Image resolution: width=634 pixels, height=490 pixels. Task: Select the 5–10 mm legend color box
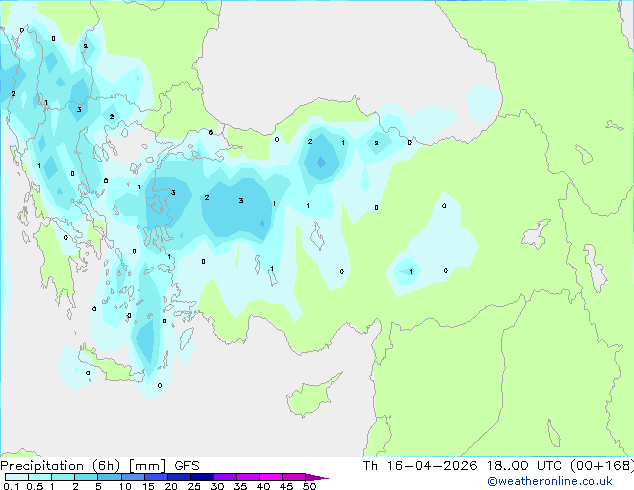pos(109,477)
